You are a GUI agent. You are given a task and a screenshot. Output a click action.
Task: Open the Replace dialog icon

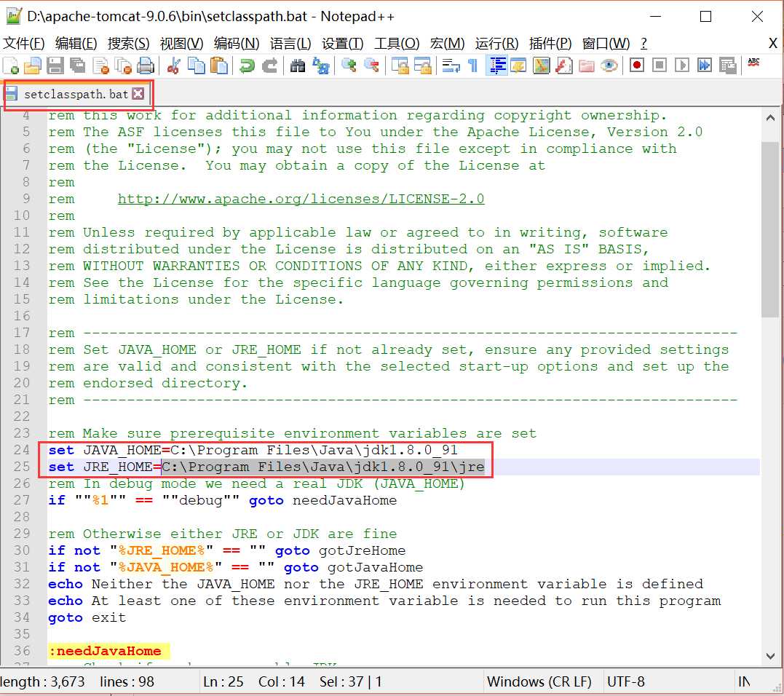[x=320, y=66]
